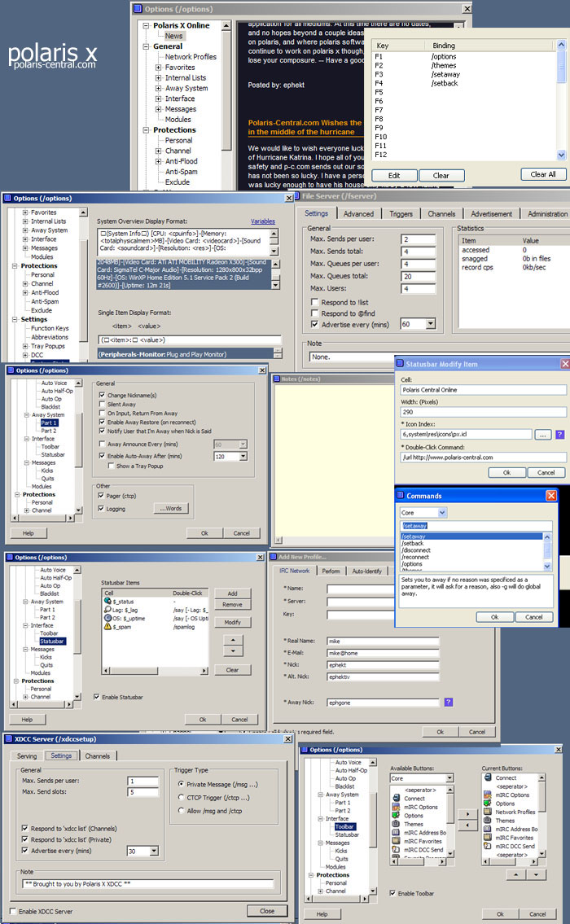Screen dimensions: 570x924
Task: Pick the mIRC Favorites icon in Available Buttons
Action: click(x=397, y=841)
